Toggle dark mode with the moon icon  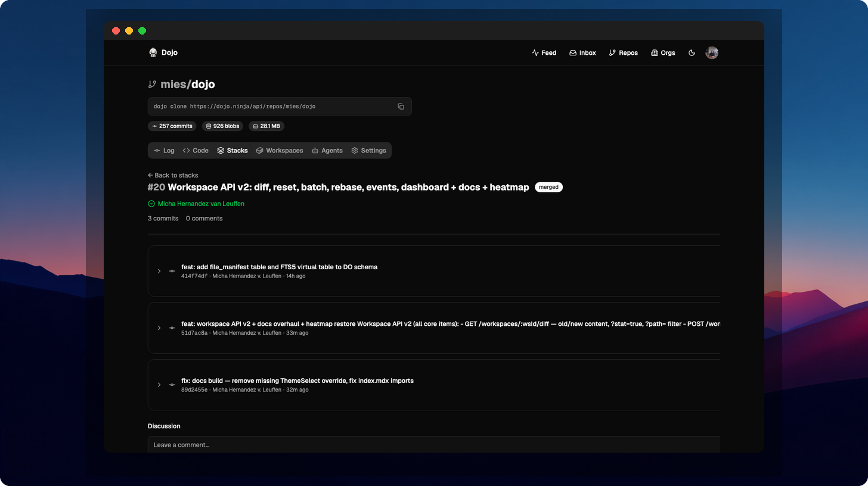pyautogui.click(x=692, y=52)
